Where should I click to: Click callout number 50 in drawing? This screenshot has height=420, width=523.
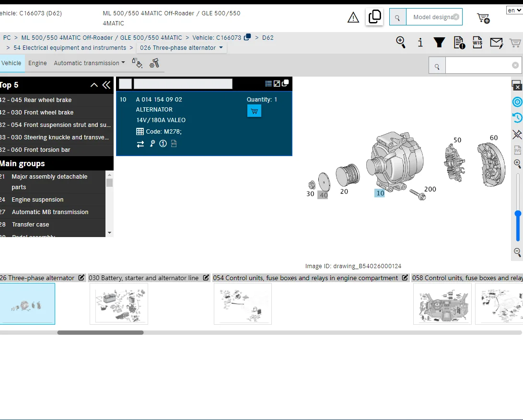tap(457, 140)
